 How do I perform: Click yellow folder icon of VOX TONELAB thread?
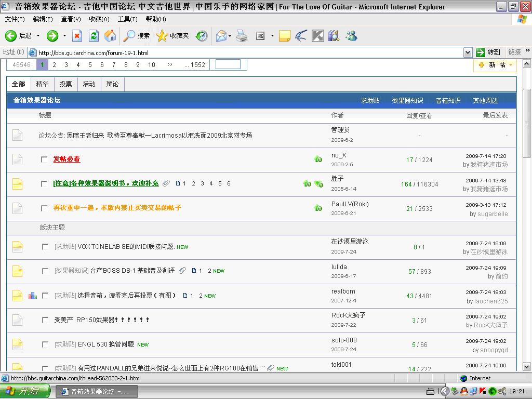[17, 247]
